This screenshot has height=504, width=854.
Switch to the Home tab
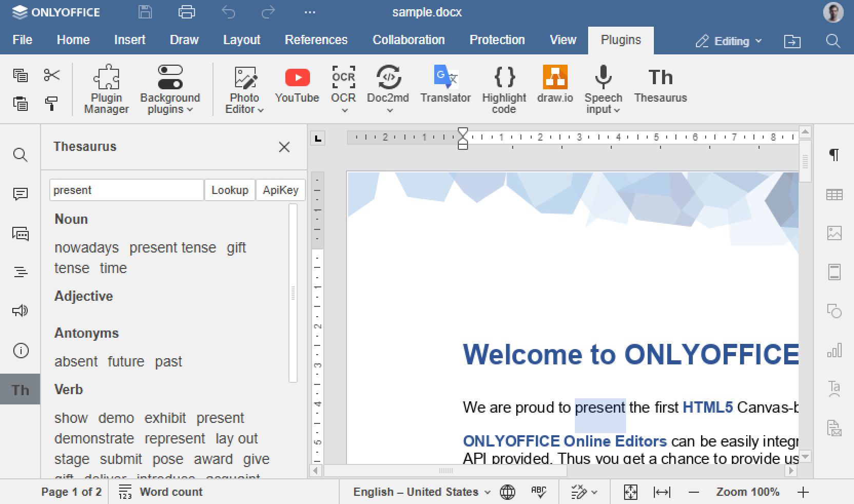73,40
